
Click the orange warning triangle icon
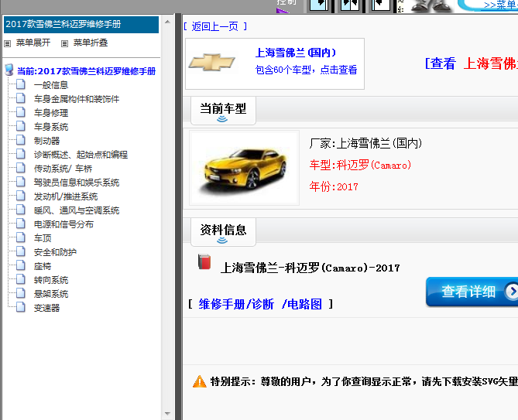(200, 381)
